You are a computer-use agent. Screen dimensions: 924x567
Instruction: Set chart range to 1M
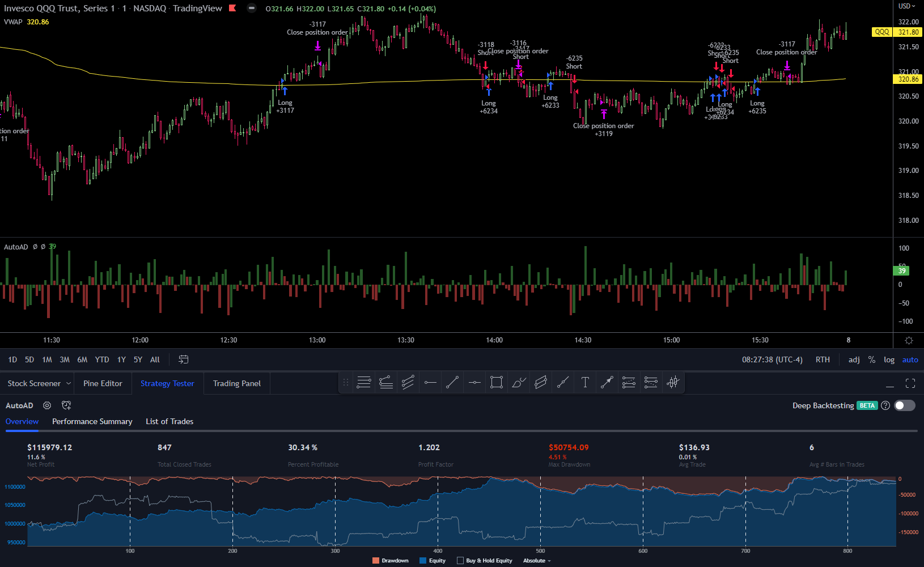click(x=47, y=359)
